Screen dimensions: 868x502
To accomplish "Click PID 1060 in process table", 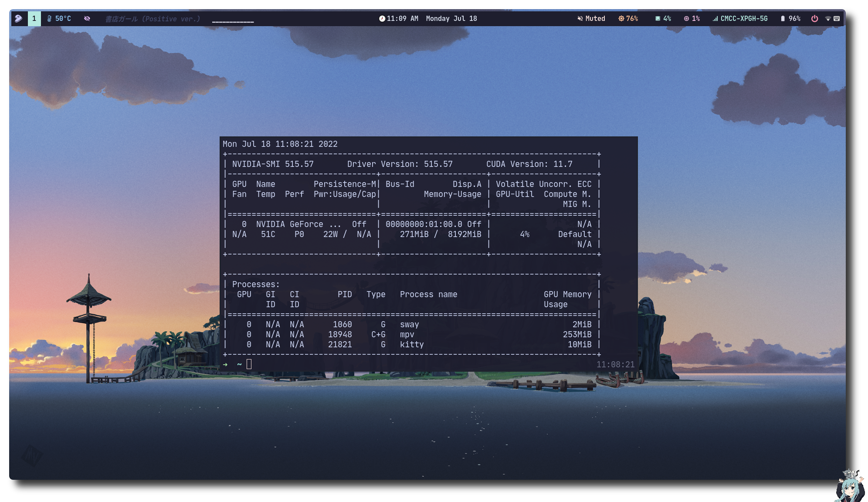I will (x=342, y=324).
